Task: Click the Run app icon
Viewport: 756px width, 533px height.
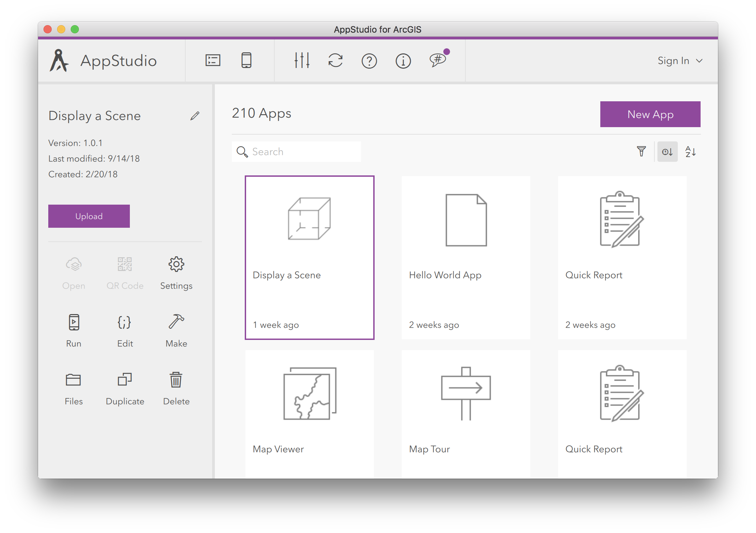Action: (x=74, y=322)
